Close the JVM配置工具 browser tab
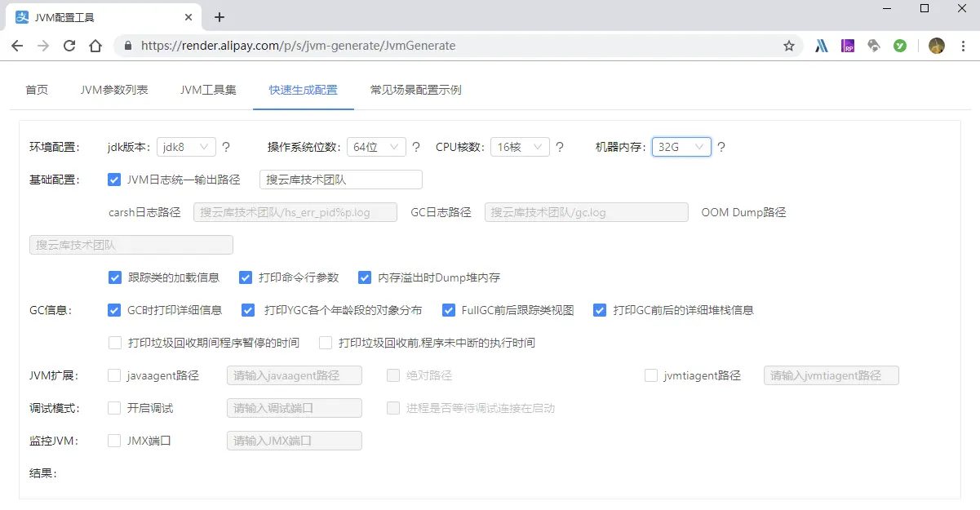Viewport: 980px width, 510px height. click(x=188, y=17)
